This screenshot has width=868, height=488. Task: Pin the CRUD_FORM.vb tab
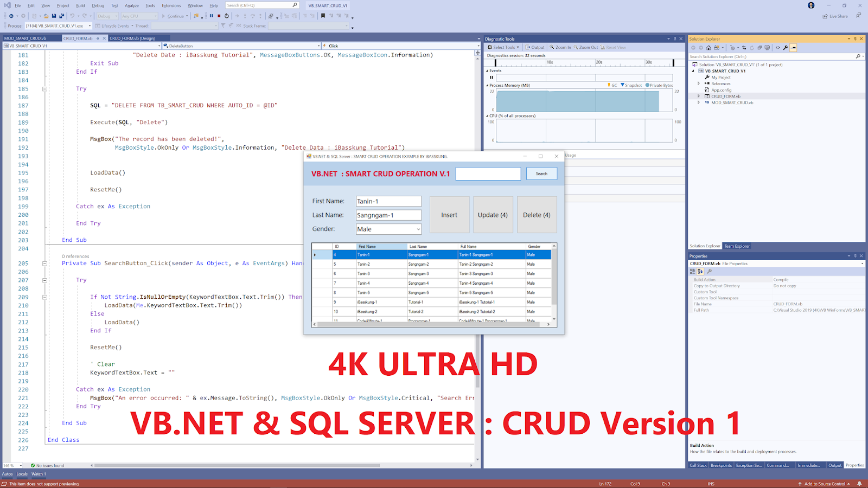click(x=98, y=38)
